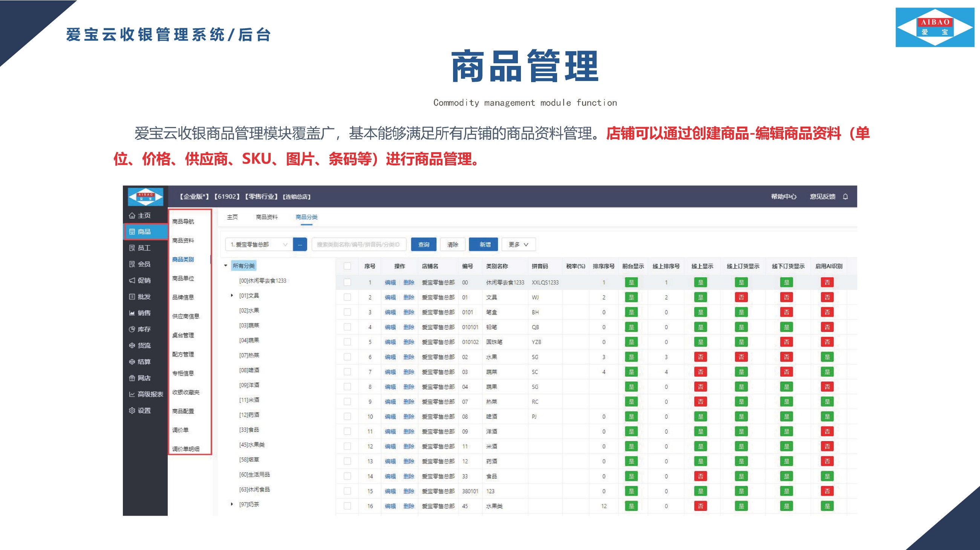Open the 网店 online store icon

(132, 378)
